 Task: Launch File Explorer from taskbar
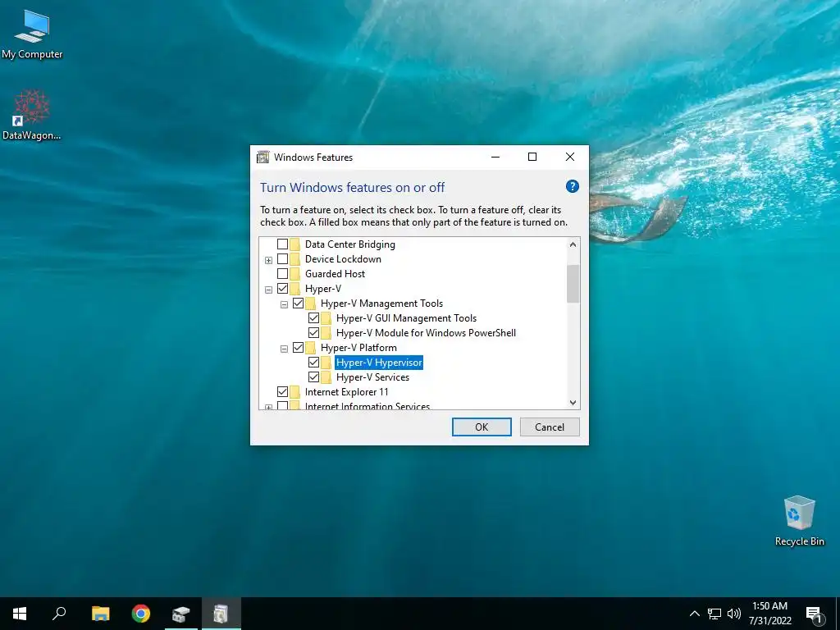[100, 614]
